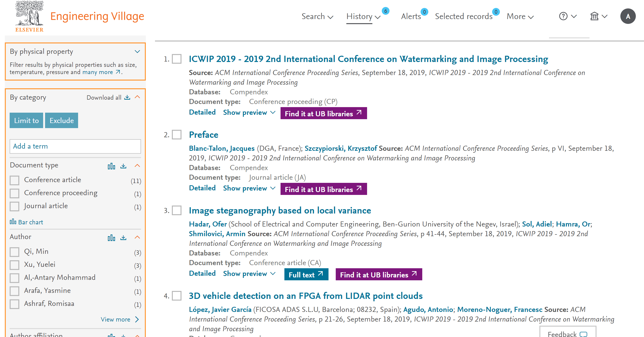Find ICWIP 2019 record at UB libraries

[323, 113]
